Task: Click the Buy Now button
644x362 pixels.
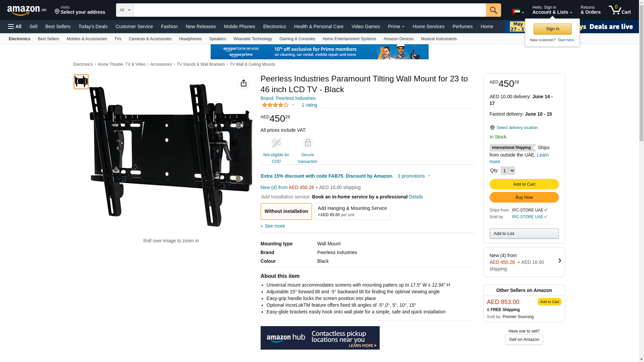Action: [524, 197]
